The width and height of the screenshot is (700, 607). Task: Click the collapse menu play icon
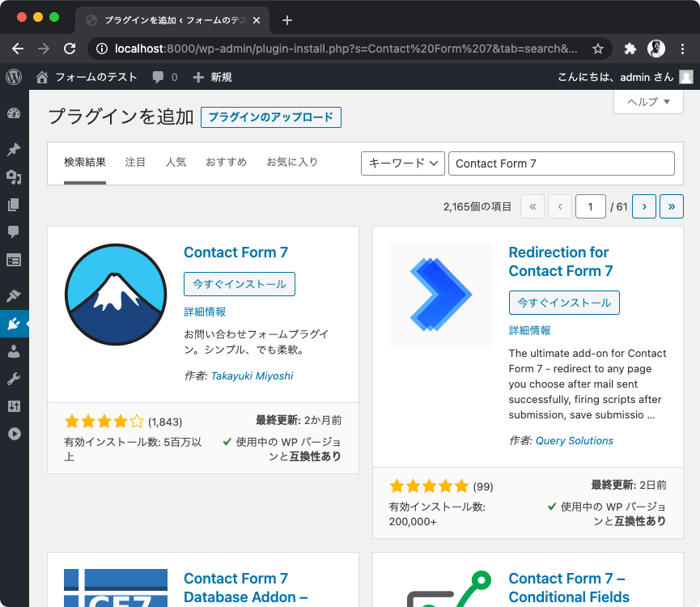point(14,434)
